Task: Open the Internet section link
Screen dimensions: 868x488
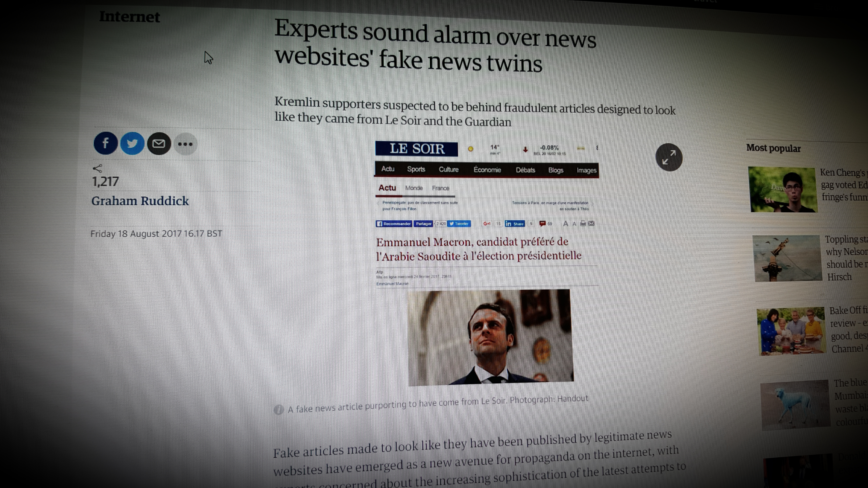Action: pyautogui.click(x=129, y=17)
